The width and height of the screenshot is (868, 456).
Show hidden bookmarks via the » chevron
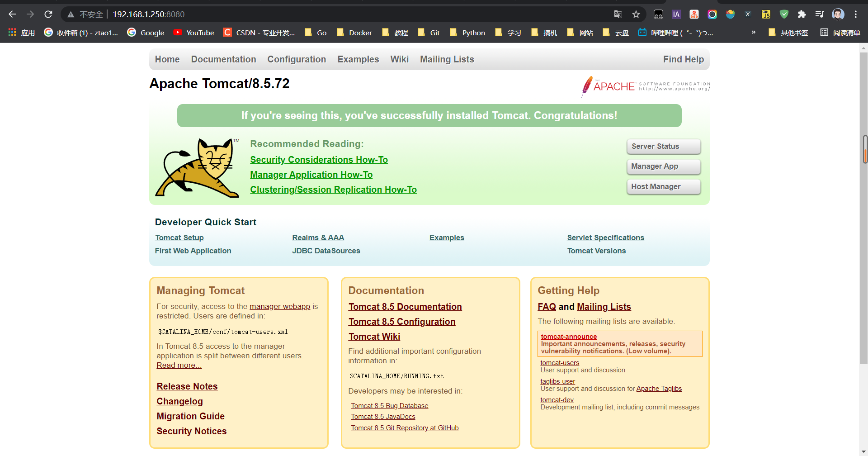[x=754, y=33]
